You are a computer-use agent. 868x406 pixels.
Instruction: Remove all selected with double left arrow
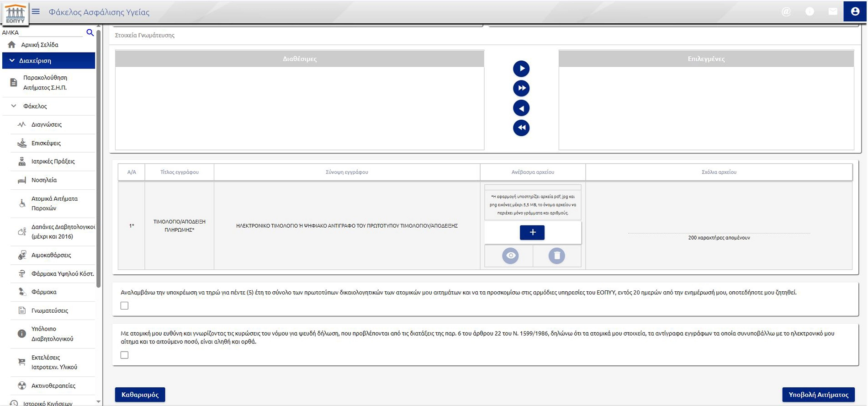point(521,128)
